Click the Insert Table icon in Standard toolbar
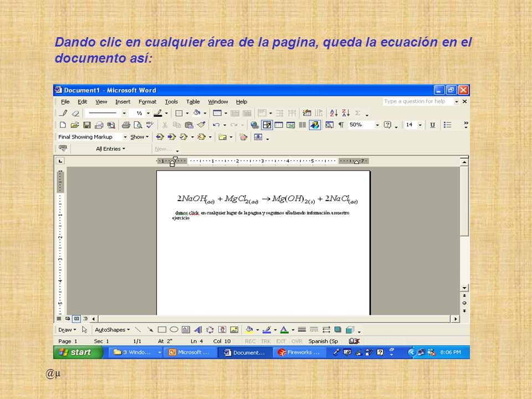532x399 pixels. tap(279, 125)
